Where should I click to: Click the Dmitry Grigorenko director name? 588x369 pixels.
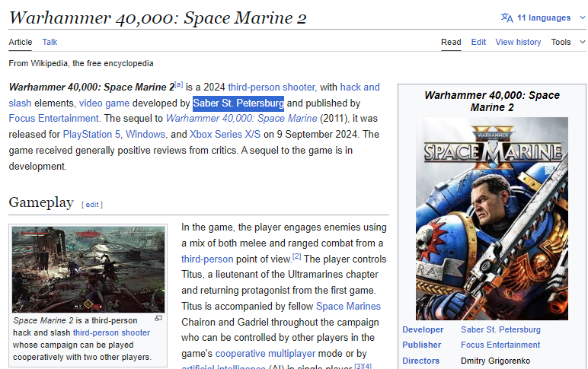pyautogui.click(x=495, y=361)
